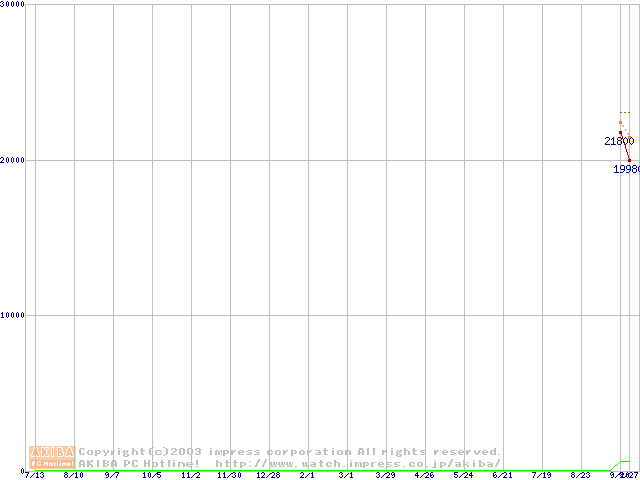Image resolution: width=640 pixels, height=480 pixels.
Task: Select the 21800 price label
Action: coord(619,141)
